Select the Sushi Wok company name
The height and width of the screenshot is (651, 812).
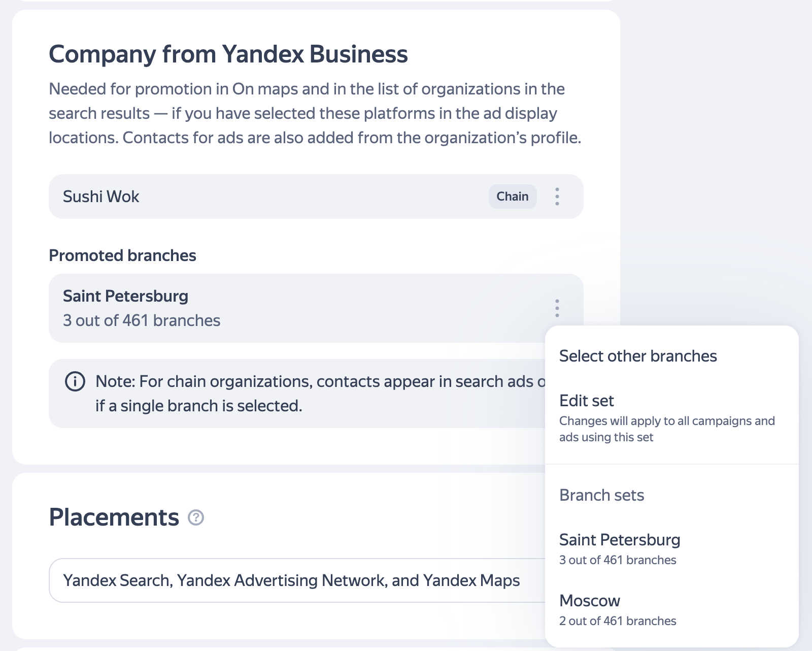click(101, 197)
